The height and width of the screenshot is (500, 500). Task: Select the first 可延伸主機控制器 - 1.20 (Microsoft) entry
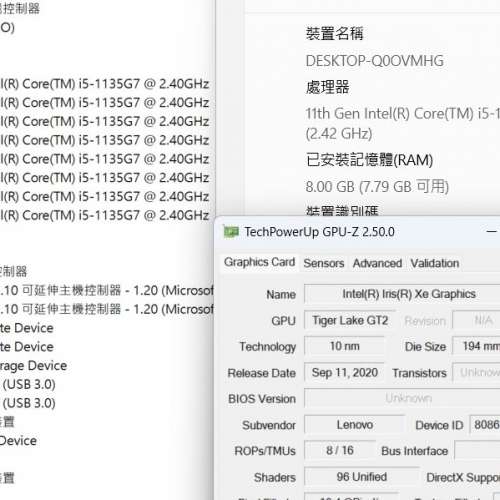click(107, 291)
